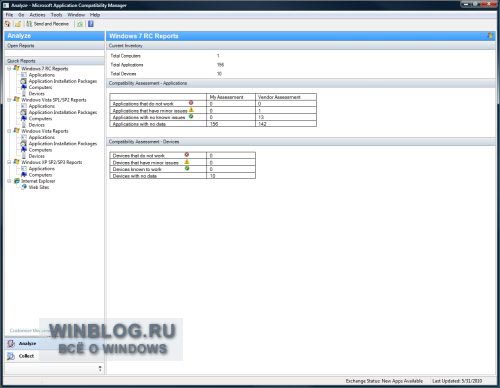The width and height of the screenshot is (500, 388).
Task: Click the red icon beside Applications that do not work
Action: point(191,103)
